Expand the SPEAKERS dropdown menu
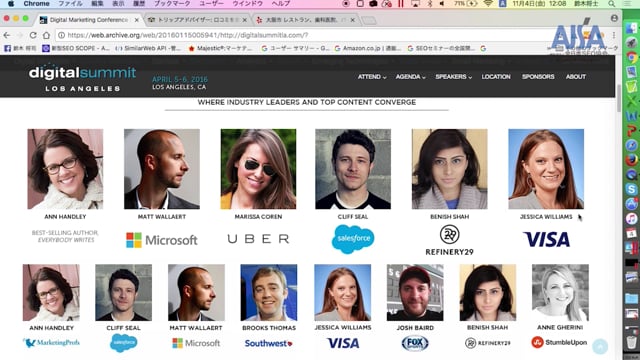Viewport: 640px width, 360px height. (x=453, y=77)
